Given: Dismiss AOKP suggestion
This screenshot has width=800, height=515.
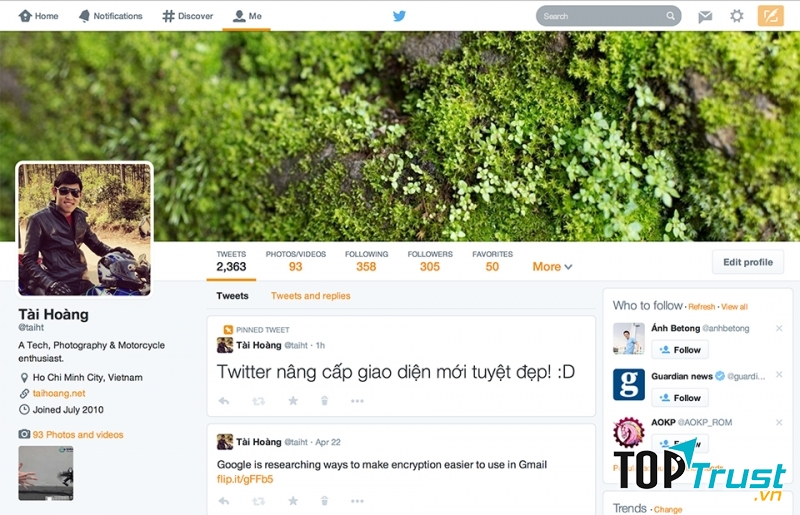Looking at the screenshot, I should (x=779, y=422).
